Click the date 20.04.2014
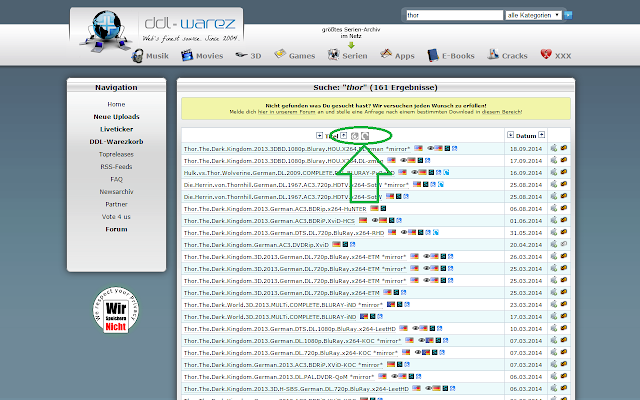640x400 pixels. click(x=526, y=245)
